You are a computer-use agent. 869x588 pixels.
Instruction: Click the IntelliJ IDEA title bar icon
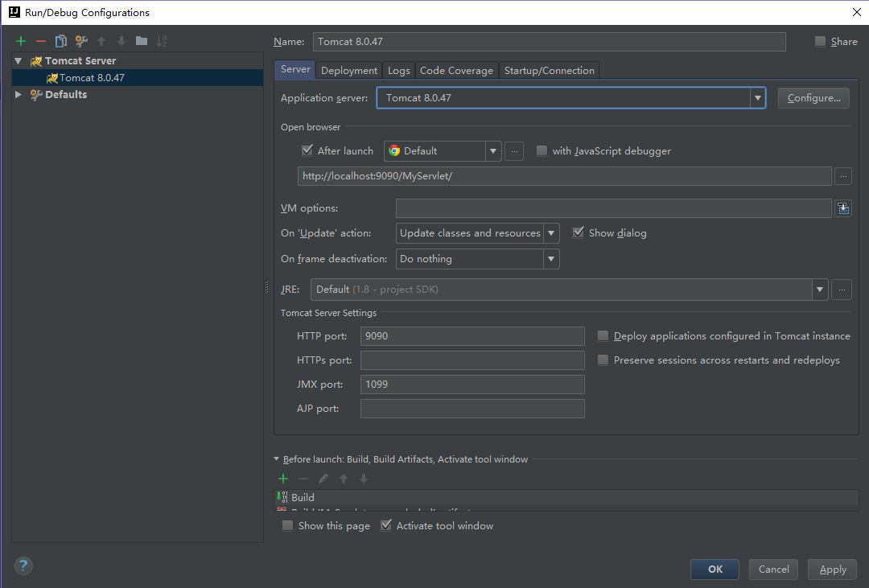(14, 12)
